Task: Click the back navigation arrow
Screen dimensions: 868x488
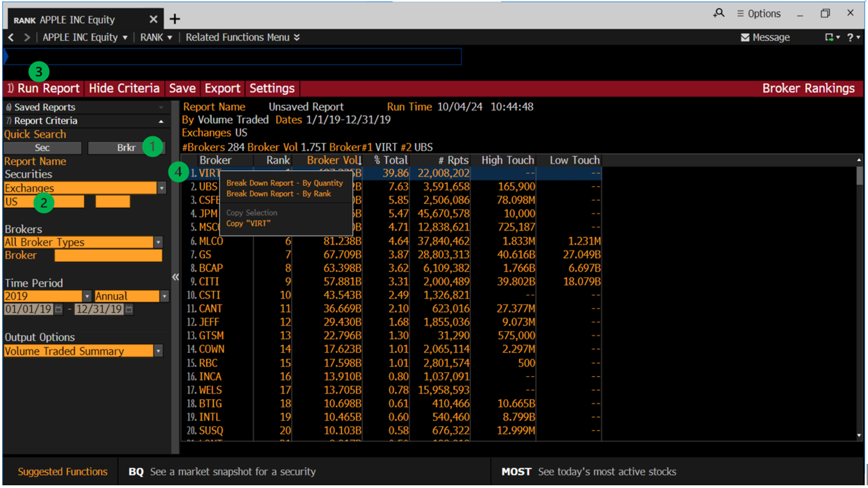Action: pos(11,37)
